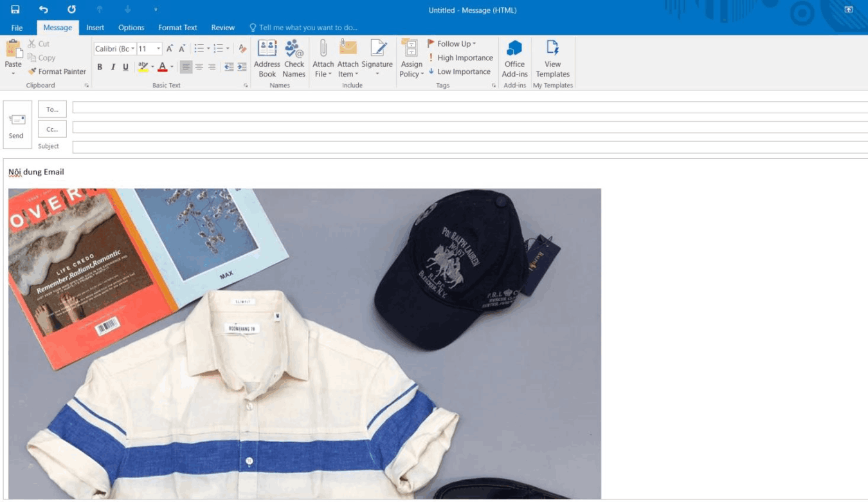
Task: Redo the last action
Action: (71, 10)
